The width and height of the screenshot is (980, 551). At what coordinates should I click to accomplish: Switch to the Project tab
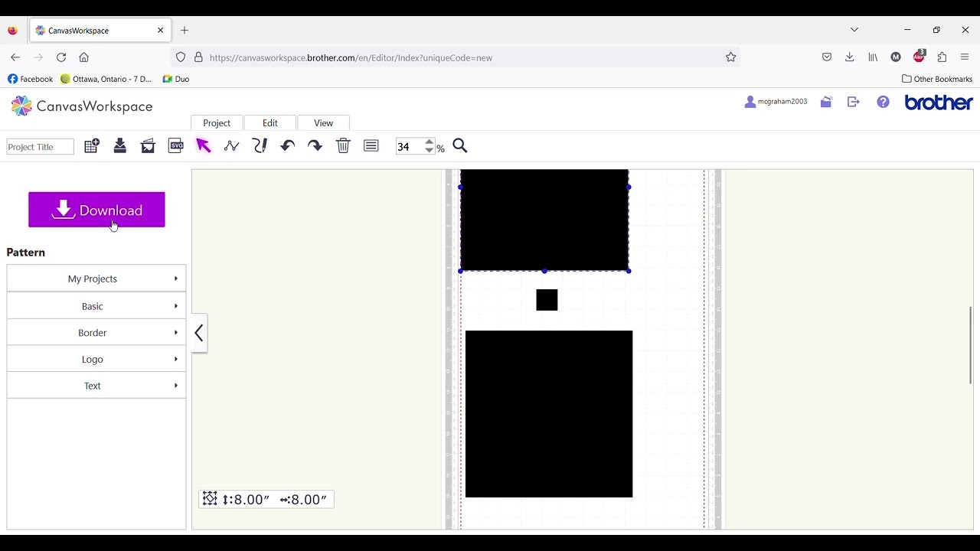click(217, 122)
